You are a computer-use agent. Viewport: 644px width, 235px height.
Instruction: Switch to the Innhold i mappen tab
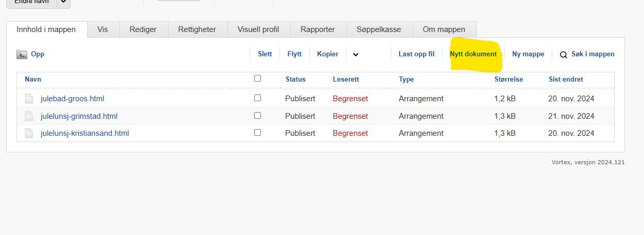pyautogui.click(x=46, y=29)
